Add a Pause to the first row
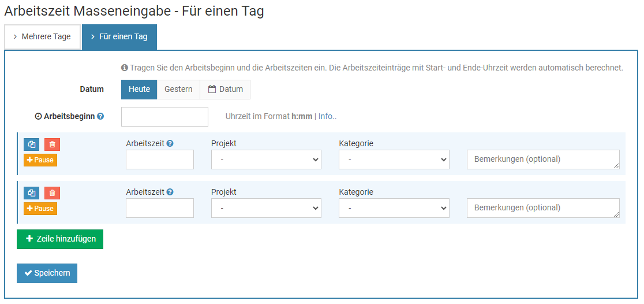Image resolution: width=644 pixels, height=304 pixels. (x=40, y=160)
